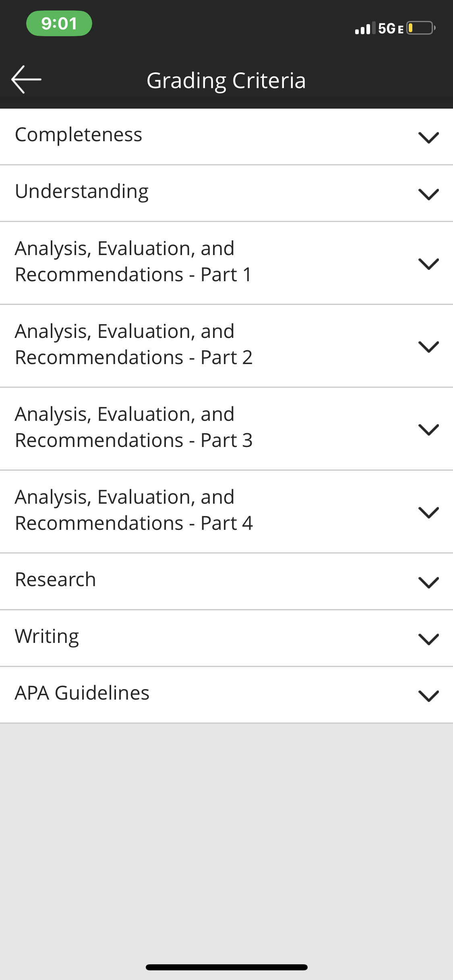Tap the green 9:01 time pill

click(59, 23)
